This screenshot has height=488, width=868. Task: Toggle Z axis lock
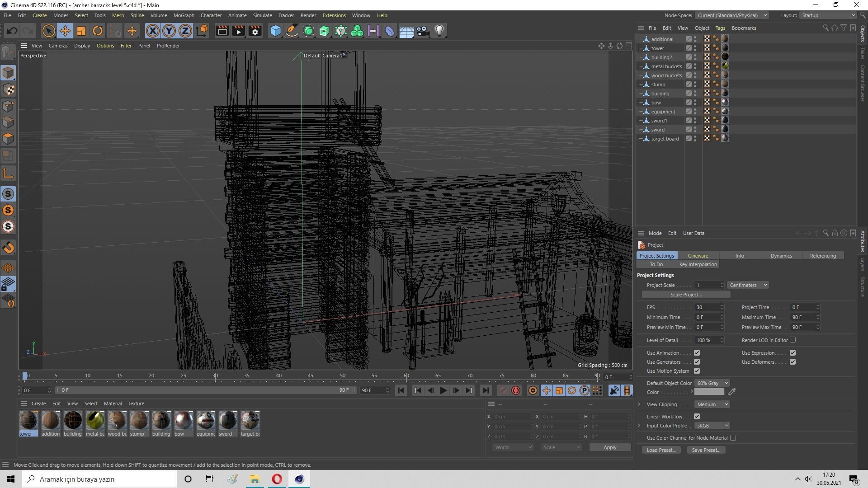click(185, 31)
